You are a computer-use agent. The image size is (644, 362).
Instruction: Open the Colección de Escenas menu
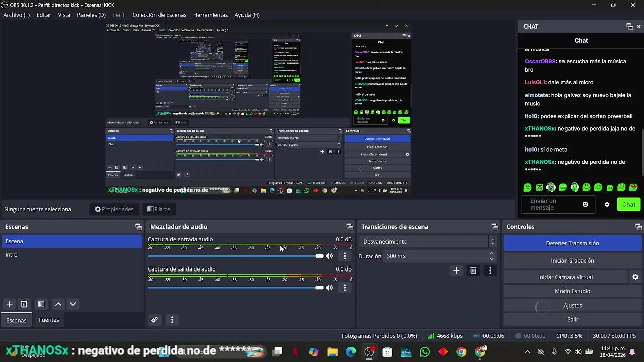tap(159, 15)
